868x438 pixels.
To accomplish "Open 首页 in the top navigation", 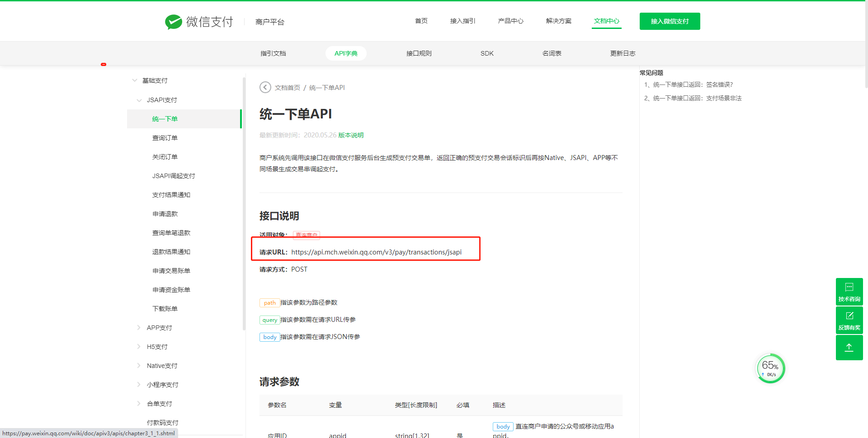I will 421,21.
